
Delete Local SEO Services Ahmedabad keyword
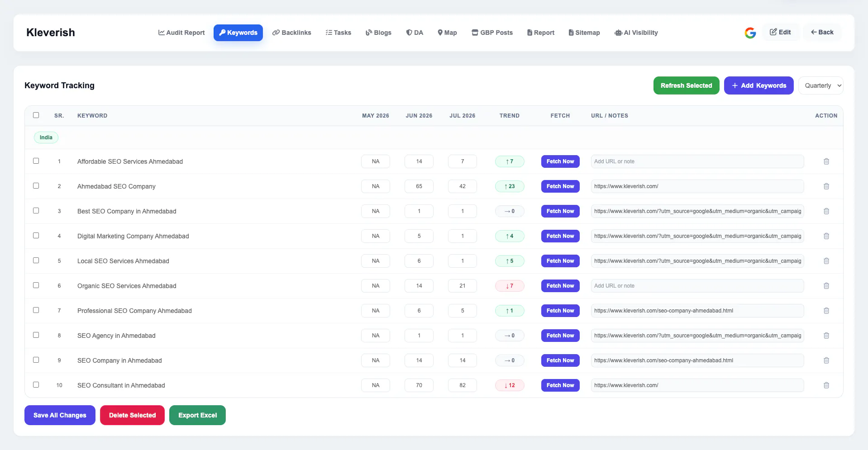826,261
